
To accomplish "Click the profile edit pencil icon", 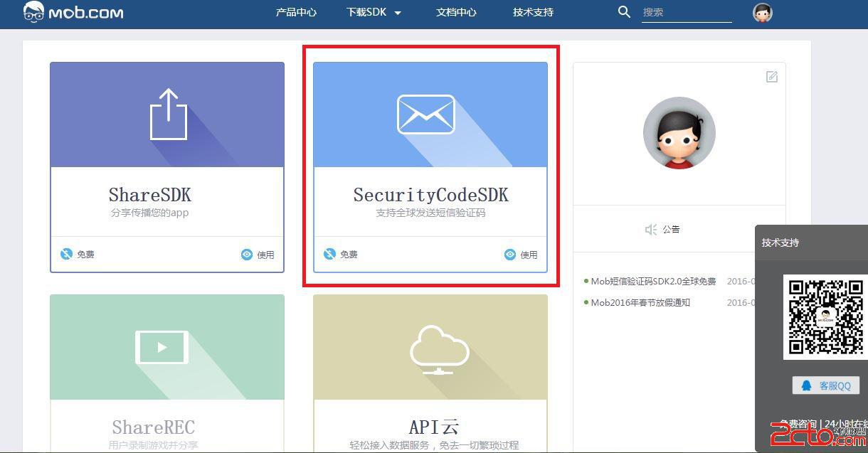I will click(x=772, y=77).
